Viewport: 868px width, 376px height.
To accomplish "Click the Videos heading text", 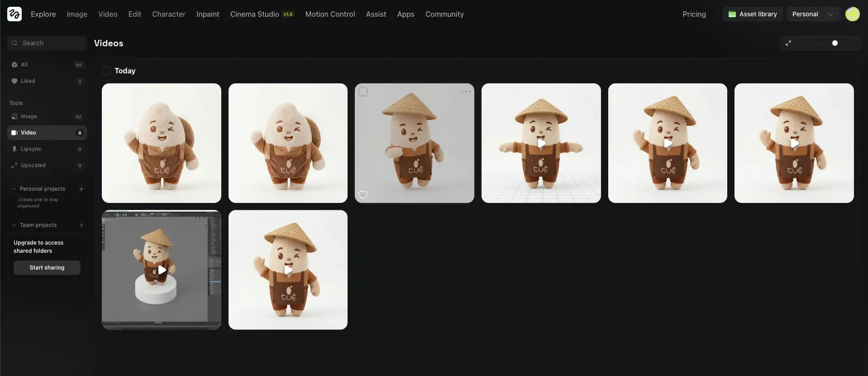I will [109, 43].
